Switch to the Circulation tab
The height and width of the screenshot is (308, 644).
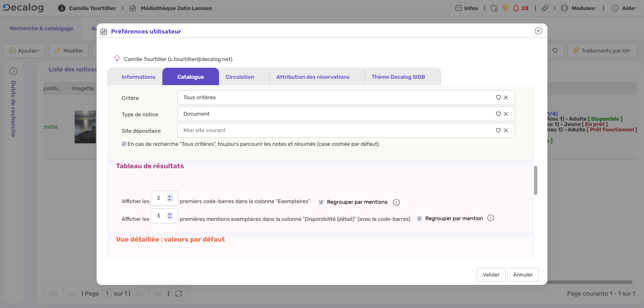tap(239, 76)
